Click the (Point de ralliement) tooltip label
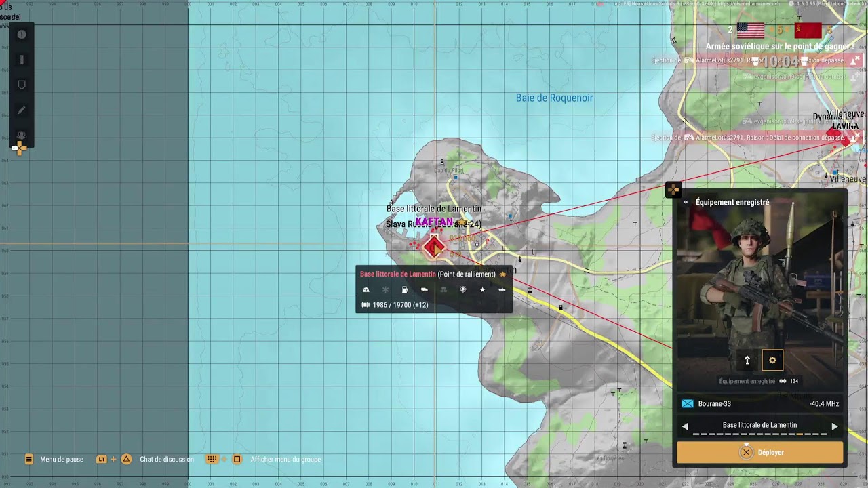 [467, 274]
